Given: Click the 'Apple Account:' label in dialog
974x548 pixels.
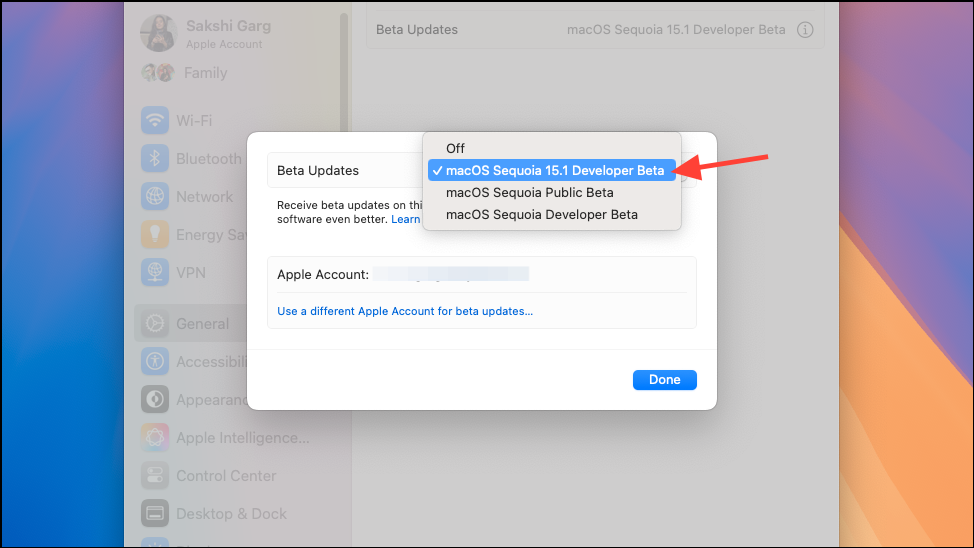Looking at the screenshot, I should click(323, 275).
